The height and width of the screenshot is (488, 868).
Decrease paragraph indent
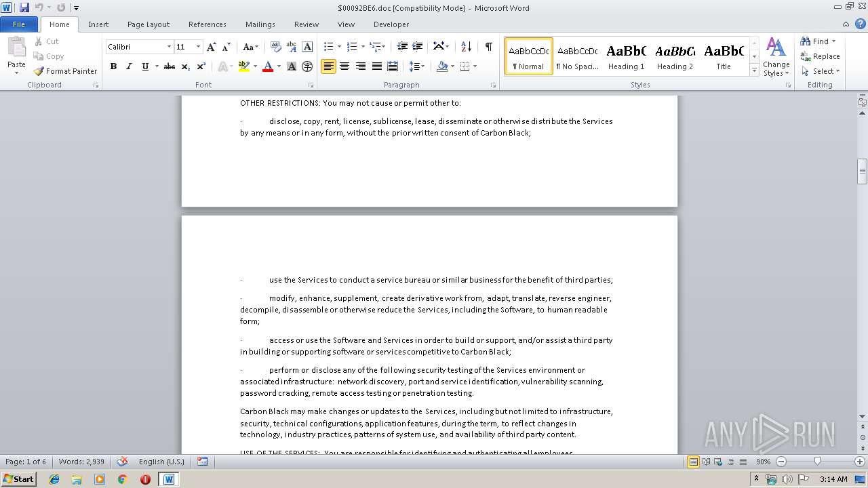(402, 47)
